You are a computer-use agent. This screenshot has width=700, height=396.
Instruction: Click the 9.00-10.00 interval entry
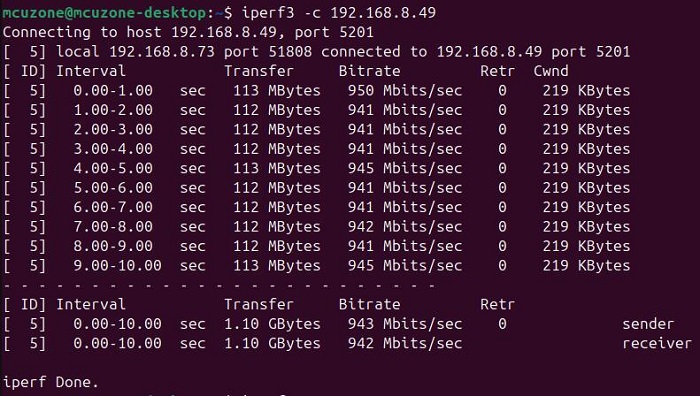[117, 266]
